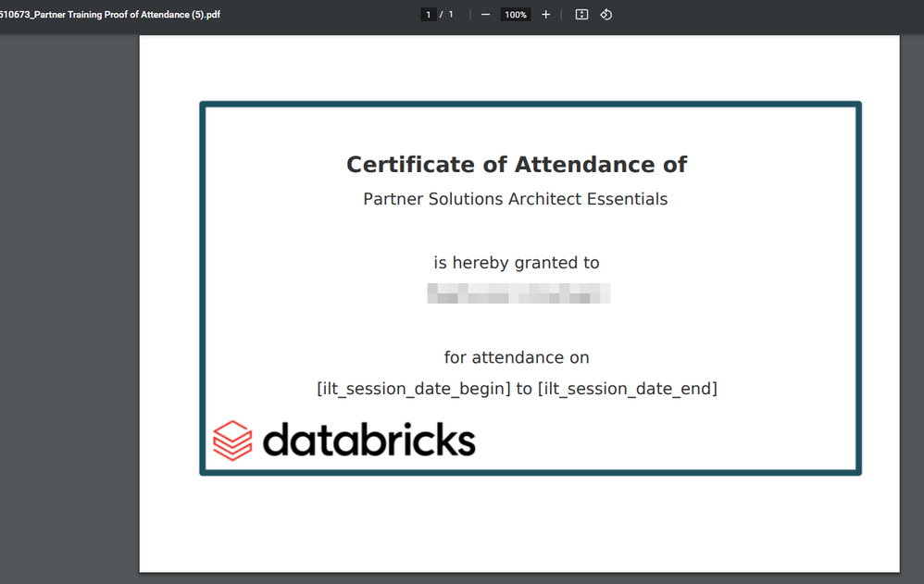Image resolution: width=924 pixels, height=584 pixels.
Task: Click the total page count in toolbar
Action: 451,15
